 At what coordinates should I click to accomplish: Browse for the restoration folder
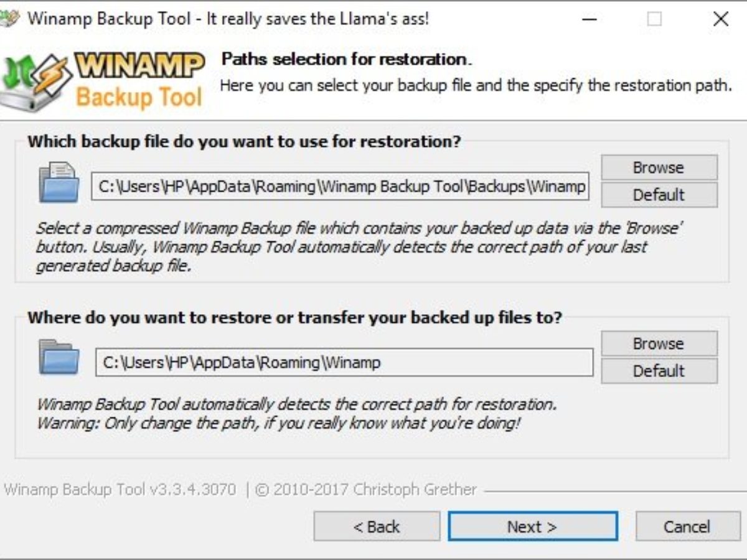click(x=659, y=343)
